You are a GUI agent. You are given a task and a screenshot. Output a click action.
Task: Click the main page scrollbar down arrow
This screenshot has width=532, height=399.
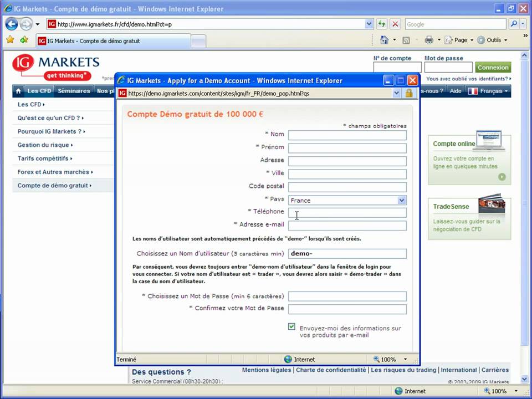point(524,378)
